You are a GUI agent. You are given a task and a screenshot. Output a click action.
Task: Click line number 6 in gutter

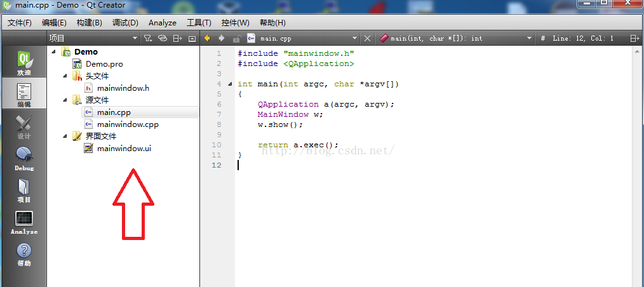click(x=219, y=104)
